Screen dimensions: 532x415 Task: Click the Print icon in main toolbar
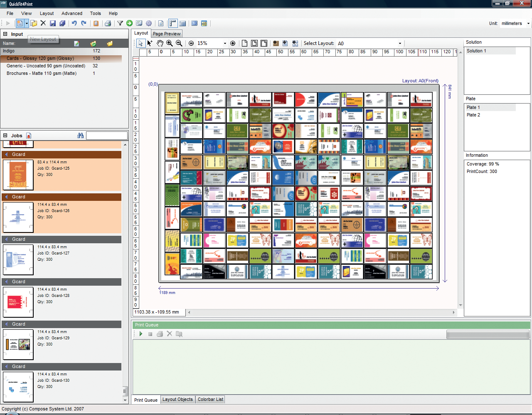tap(108, 24)
